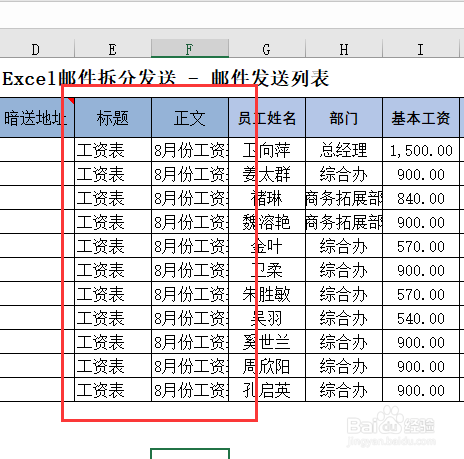The image size is (464, 459).
Task: Click 综合办 in 吴羽's row
Action: point(344,318)
